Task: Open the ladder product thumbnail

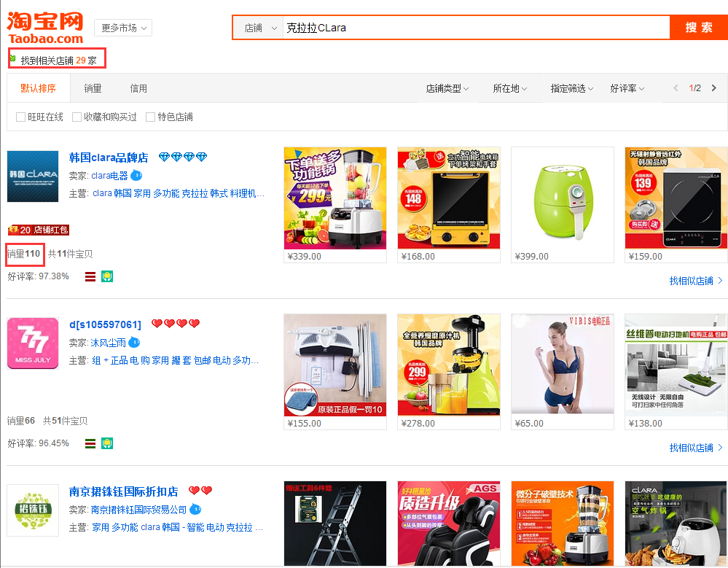Action: point(335,524)
